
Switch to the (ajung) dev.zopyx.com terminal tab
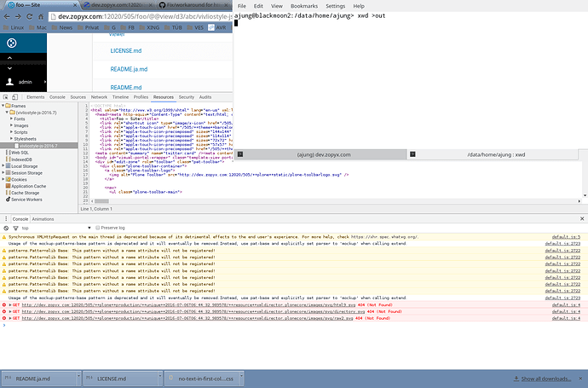pos(320,154)
